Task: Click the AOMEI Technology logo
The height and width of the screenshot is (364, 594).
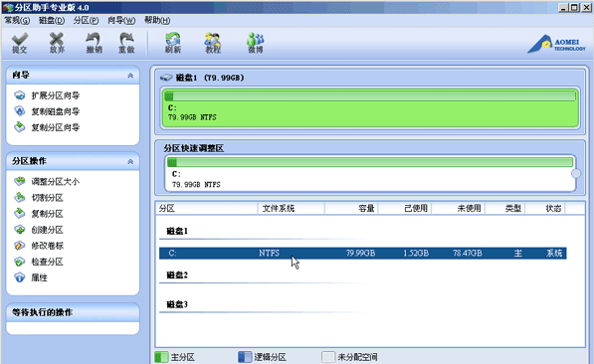Action: click(x=557, y=44)
